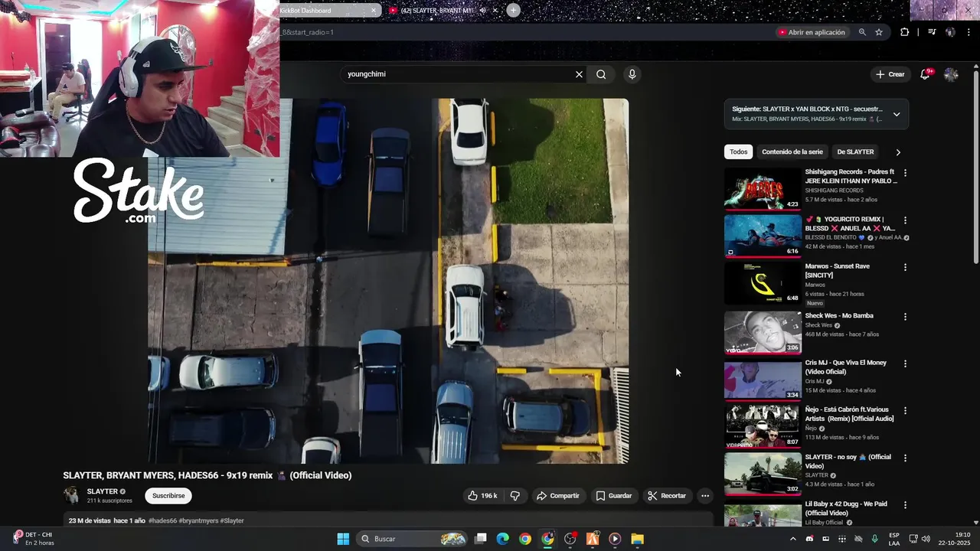Click the Windows Buscar search box

(412, 539)
